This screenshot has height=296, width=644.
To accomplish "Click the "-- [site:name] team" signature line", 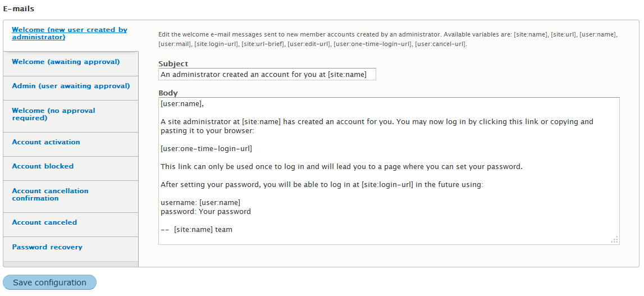I will coord(197,230).
